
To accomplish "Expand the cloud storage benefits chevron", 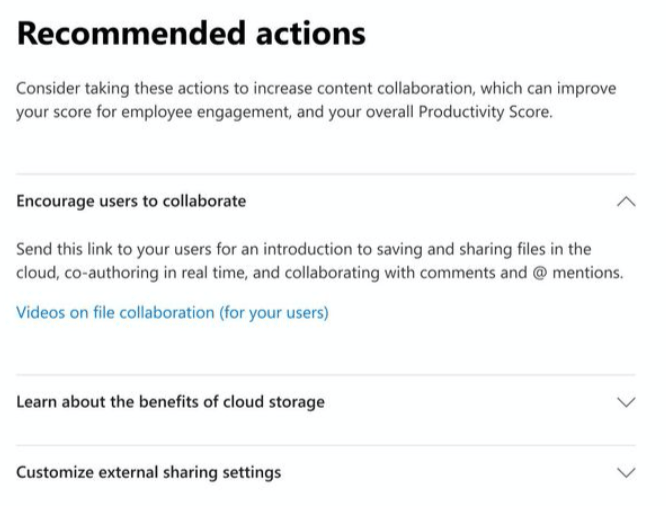I will click(626, 402).
